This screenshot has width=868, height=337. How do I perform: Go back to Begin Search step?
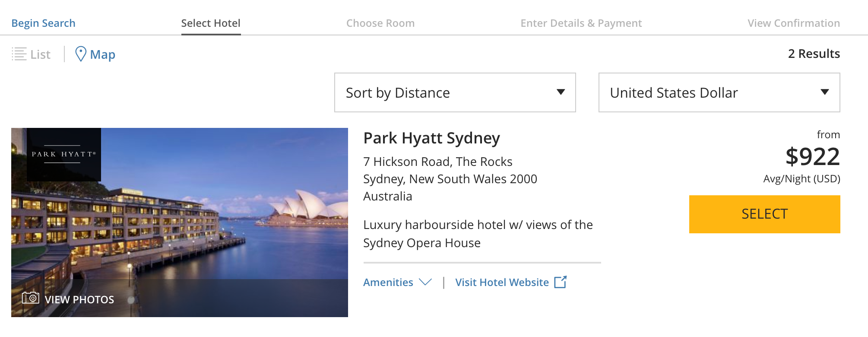coord(43,23)
